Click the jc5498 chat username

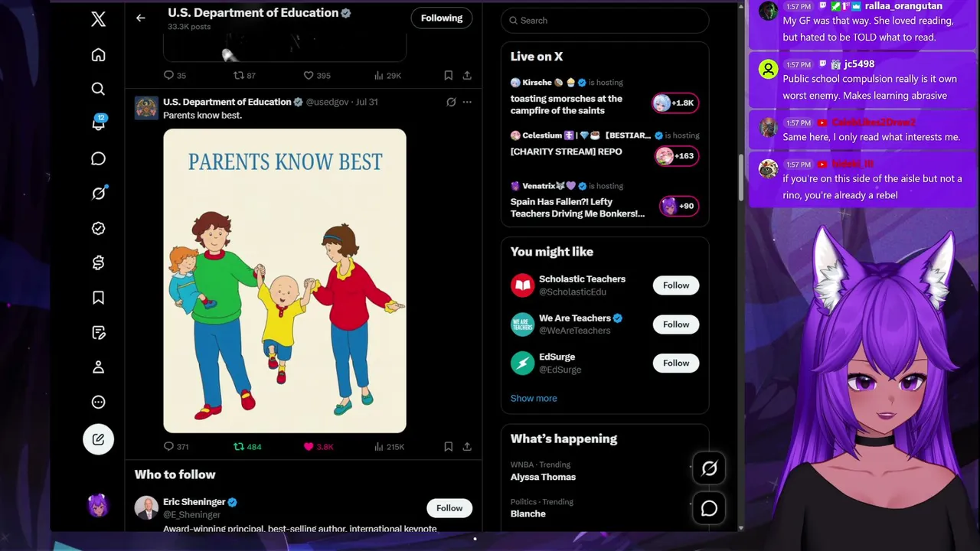coord(859,64)
